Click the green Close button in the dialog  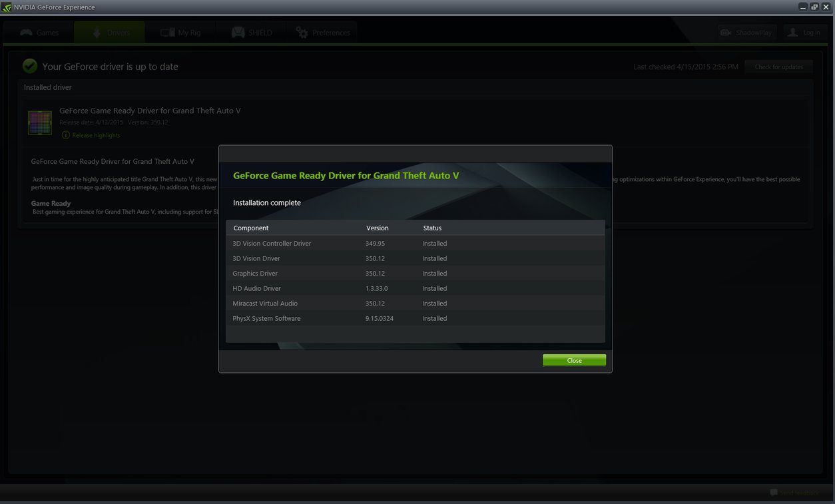[574, 360]
